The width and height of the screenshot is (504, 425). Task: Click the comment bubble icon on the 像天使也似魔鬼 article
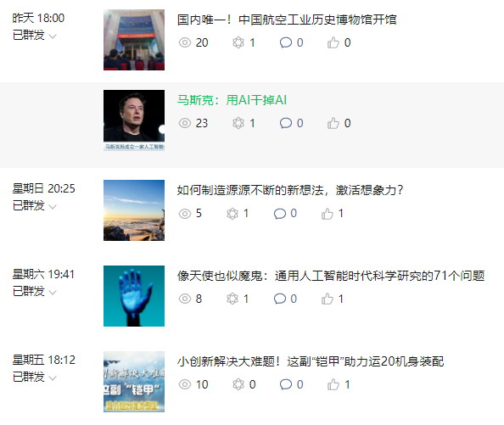[x=280, y=299]
